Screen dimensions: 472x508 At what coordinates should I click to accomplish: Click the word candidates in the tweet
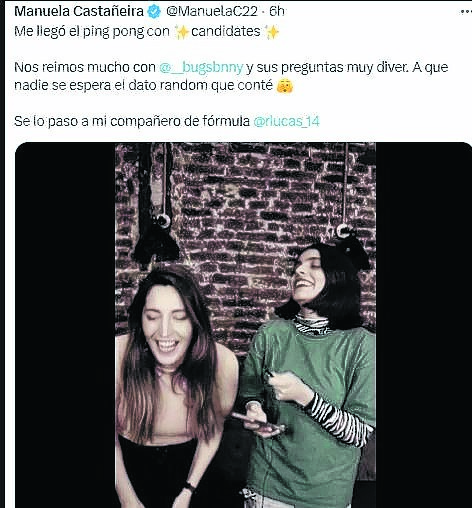226,32
